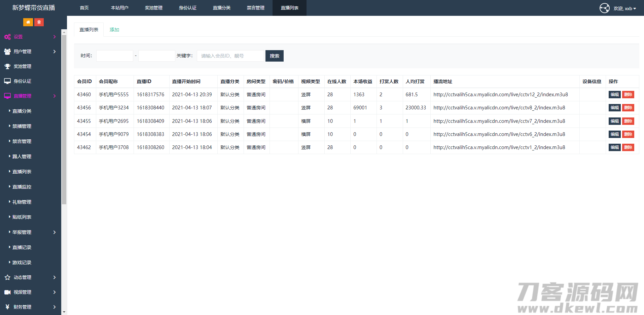
Task: Click the 视频管理 video camera icon
Action: coord(7,292)
